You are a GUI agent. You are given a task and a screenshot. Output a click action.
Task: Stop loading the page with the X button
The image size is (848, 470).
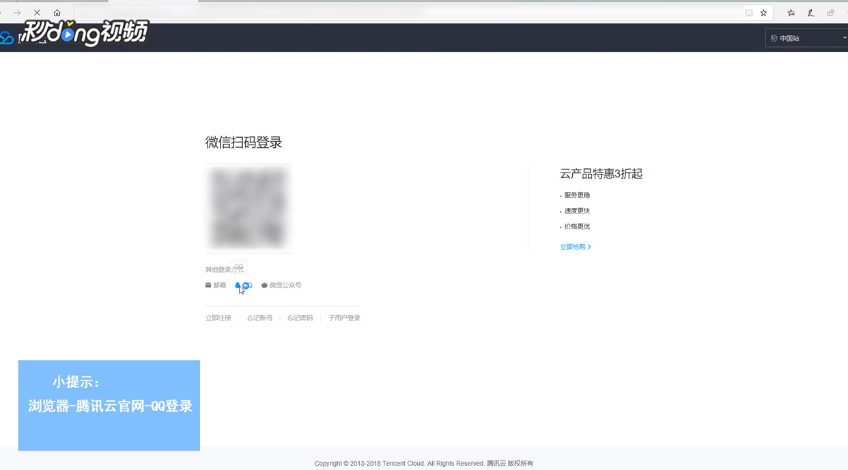tap(37, 12)
